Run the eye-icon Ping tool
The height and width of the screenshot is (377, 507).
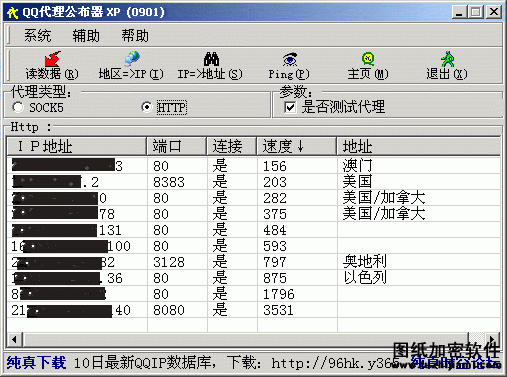[x=290, y=59]
